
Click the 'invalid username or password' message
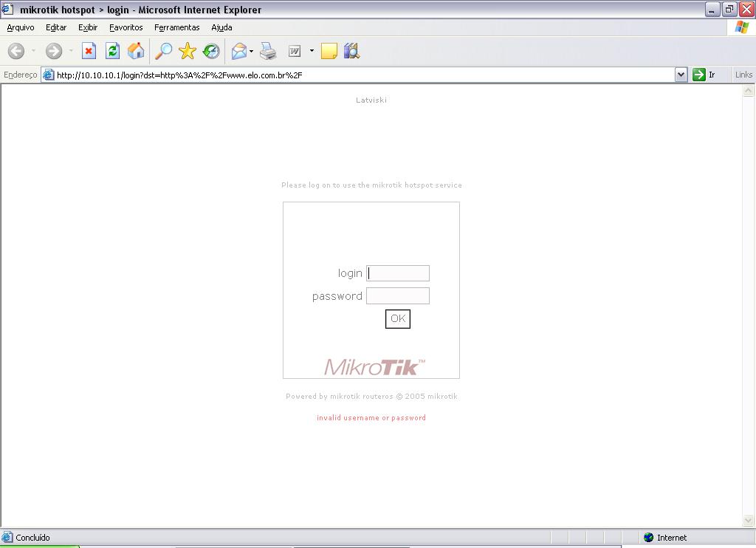pos(371,418)
